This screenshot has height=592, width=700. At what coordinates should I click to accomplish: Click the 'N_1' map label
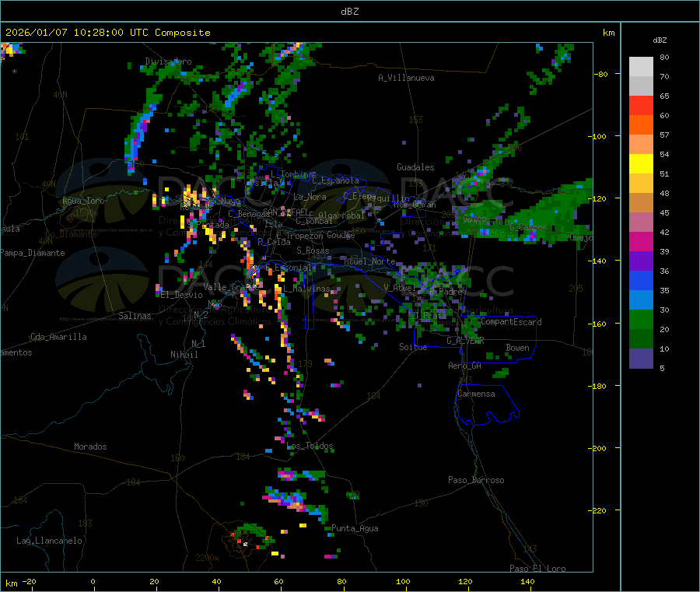point(198,343)
